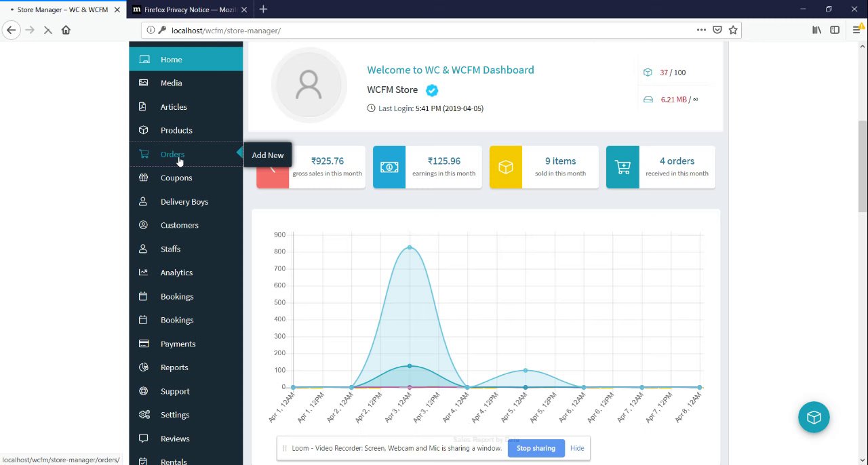Click the Products cube icon in sidebar
Screen dimensions: 868x465
tap(143, 130)
